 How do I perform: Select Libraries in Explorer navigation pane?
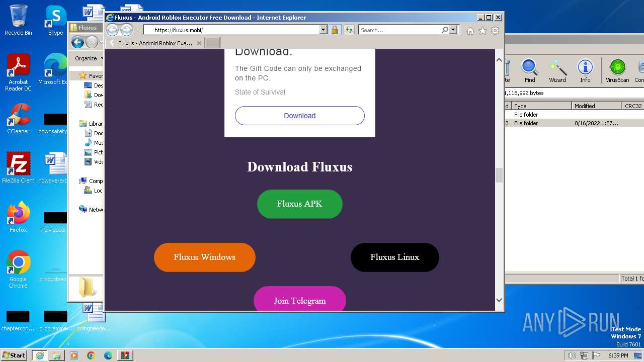pyautogui.click(x=91, y=124)
